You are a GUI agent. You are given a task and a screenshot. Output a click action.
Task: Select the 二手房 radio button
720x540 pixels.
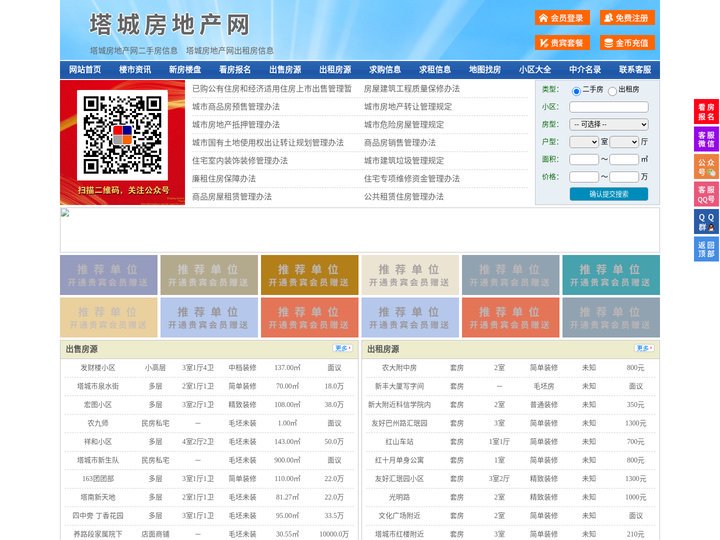[576, 91]
